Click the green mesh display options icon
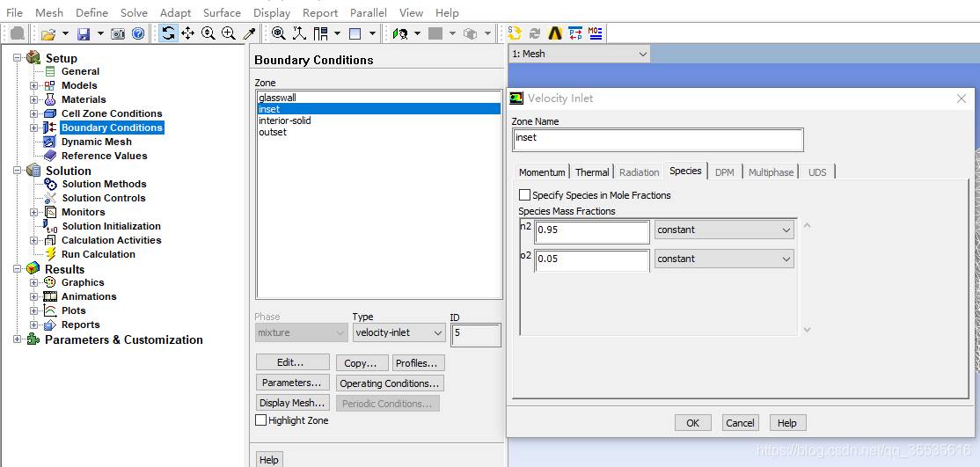 (x=400, y=33)
